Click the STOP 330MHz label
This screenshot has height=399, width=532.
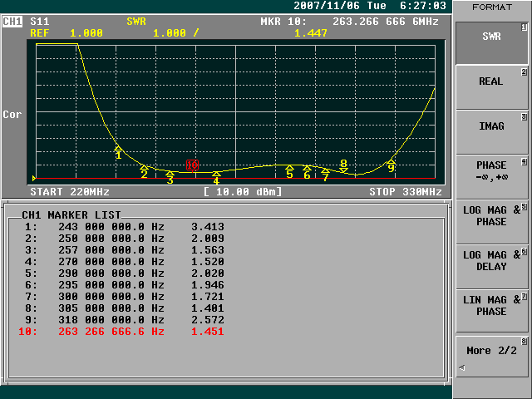406,192
